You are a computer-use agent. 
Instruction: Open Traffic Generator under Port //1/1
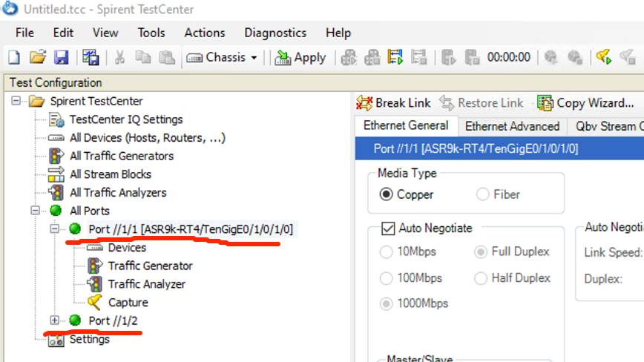(x=151, y=266)
